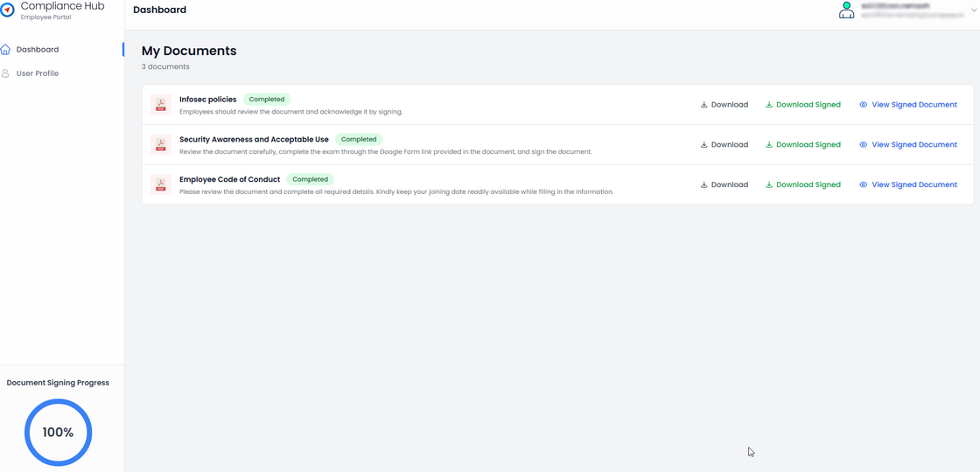This screenshot has width=980, height=472.
Task: Download the Security Awareness and Acceptable Use document
Action: (724, 145)
